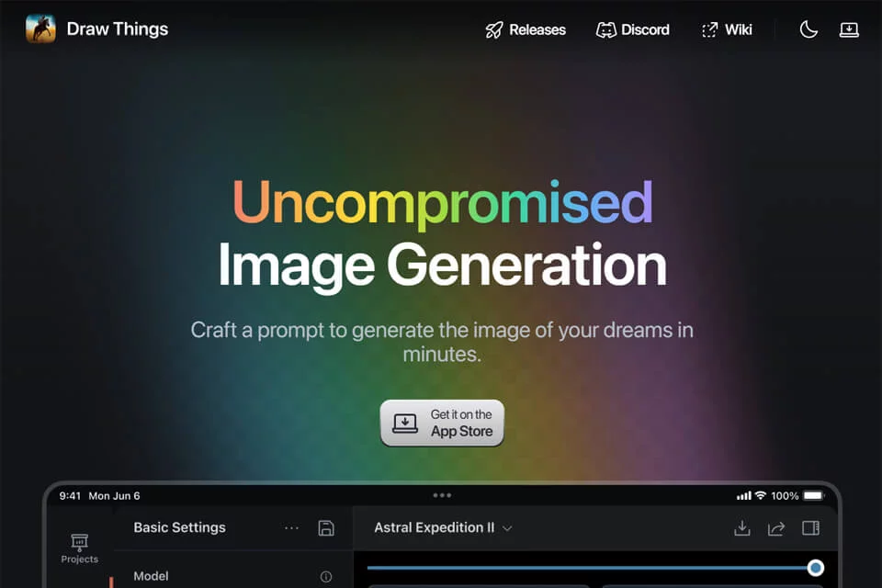Click the Model info icon
The width and height of the screenshot is (882, 588).
[325, 576]
